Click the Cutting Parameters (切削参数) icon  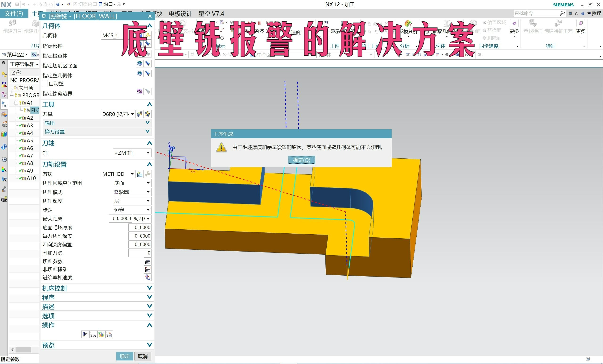click(x=148, y=262)
